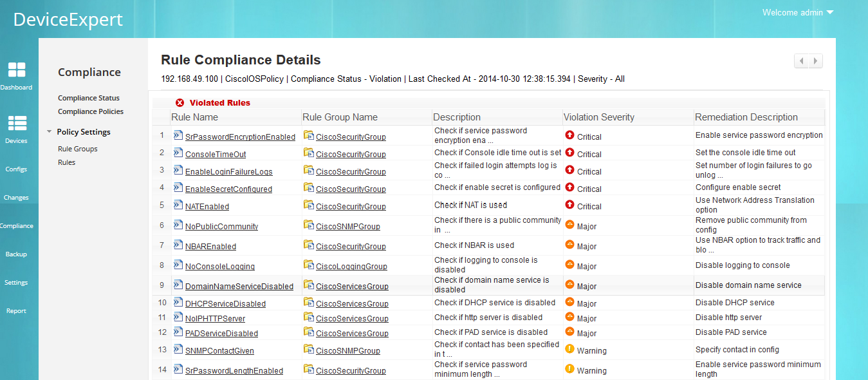
Task: Open Settings in the sidebar
Action: pos(17,283)
